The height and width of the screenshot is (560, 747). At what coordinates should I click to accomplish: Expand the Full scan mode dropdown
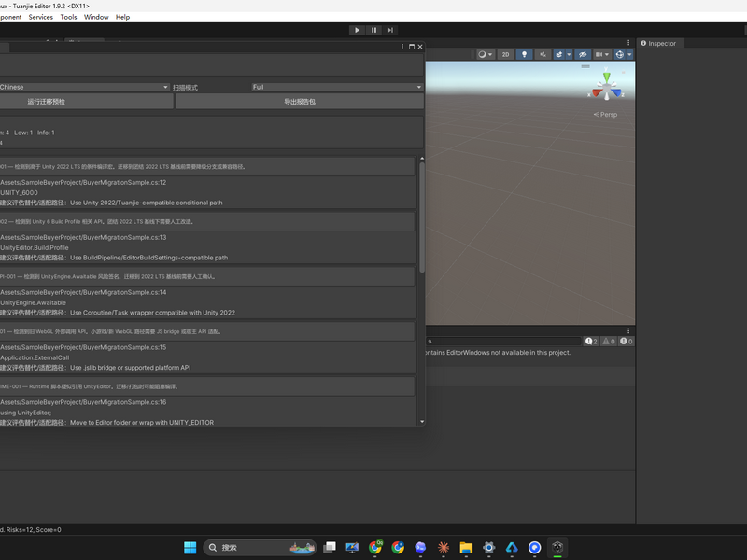point(337,87)
